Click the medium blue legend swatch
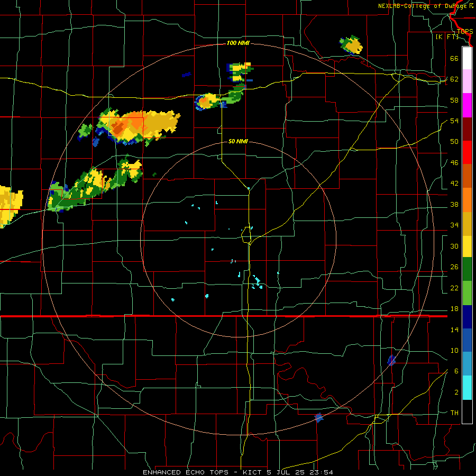476x476 pixels. (467, 340)
